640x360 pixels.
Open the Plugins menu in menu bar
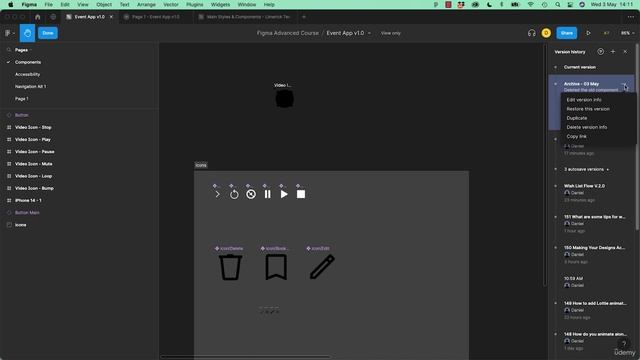(194, 4)
